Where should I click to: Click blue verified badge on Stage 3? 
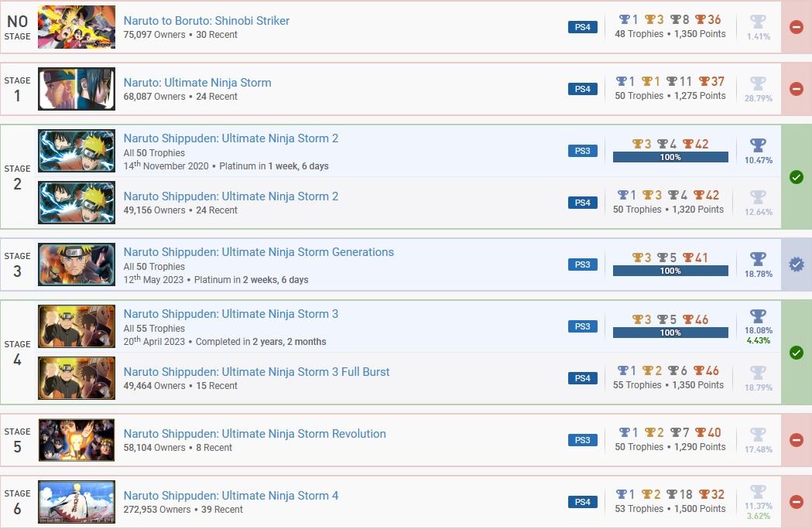(x=796, y=264)
